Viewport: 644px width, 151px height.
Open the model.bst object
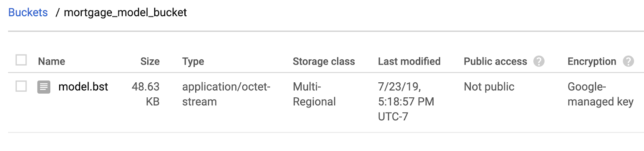83,86
